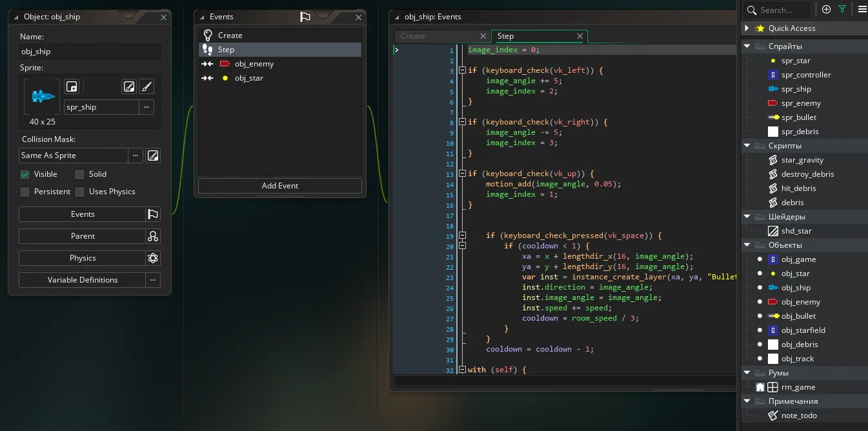Click the edit image brush icon
This screenshot has width=868, height=431.
tap(146, 86)
